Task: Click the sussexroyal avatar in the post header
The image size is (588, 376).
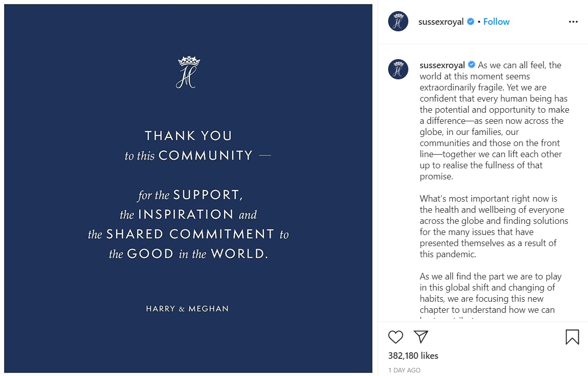Action: [398, 22]
